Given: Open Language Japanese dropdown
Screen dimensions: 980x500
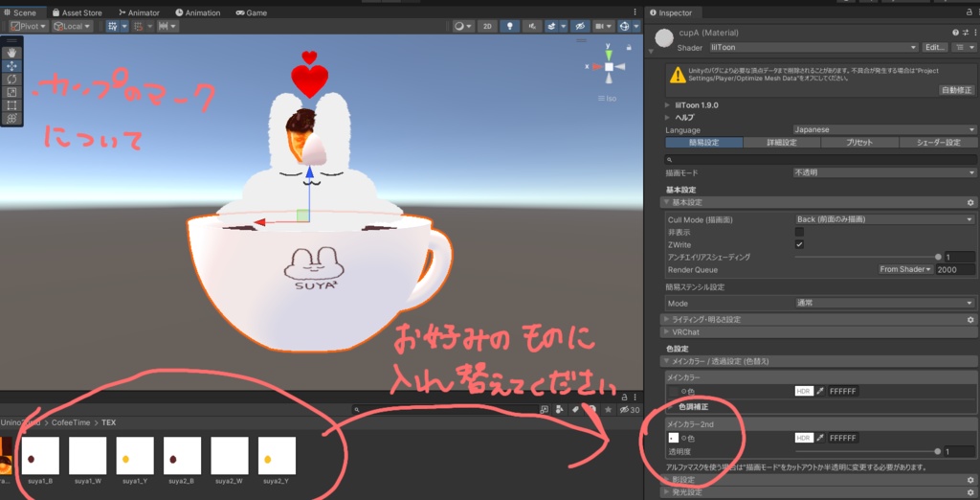Looking at the screenshot, I should click(883, 129).
